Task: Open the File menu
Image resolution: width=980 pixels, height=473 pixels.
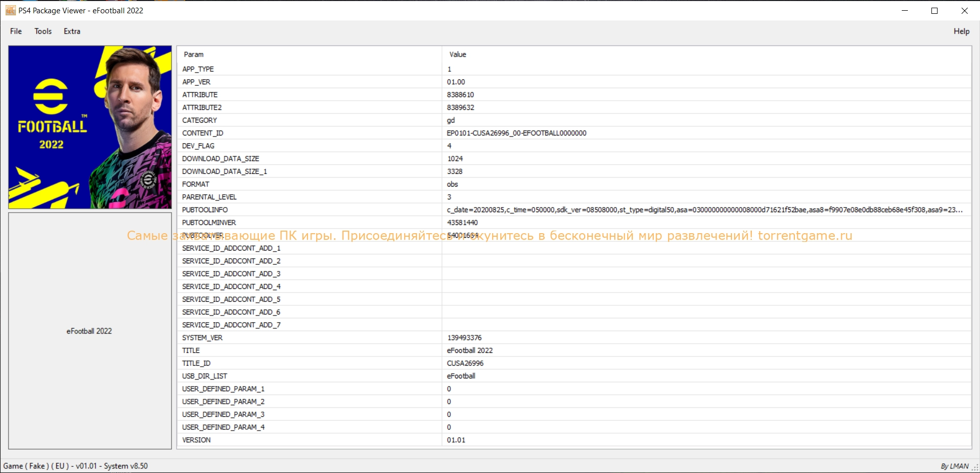Action: click(16, 31)
